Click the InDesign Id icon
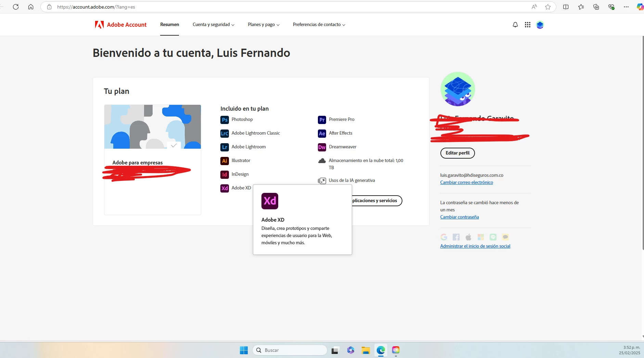This screenshot has width=644, height=358. click(x=224, y=175)
